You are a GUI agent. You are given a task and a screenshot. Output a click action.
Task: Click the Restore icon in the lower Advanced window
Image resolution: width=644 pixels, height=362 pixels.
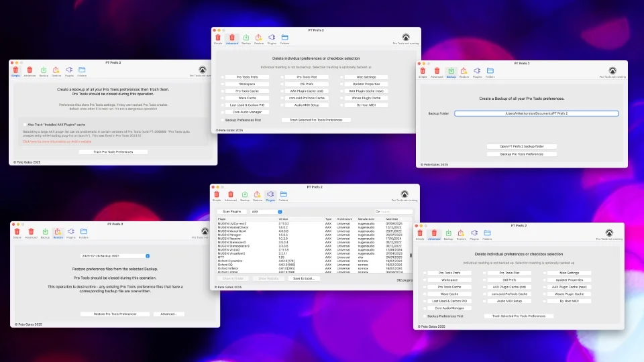click(462, 235)
